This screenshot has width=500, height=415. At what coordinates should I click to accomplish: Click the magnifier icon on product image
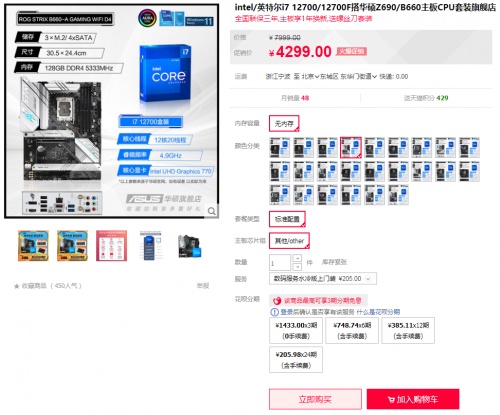[211, 211]
